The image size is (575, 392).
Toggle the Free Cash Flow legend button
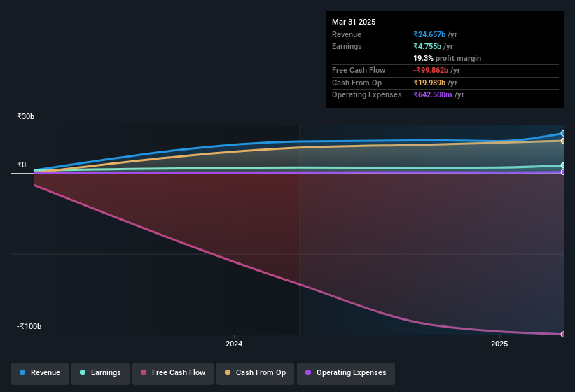173,373
